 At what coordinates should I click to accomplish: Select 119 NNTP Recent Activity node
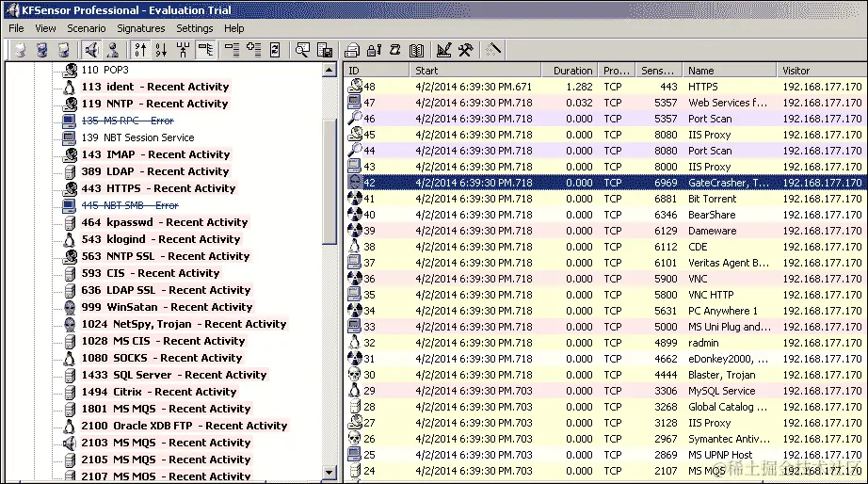[x=154, y=104]
